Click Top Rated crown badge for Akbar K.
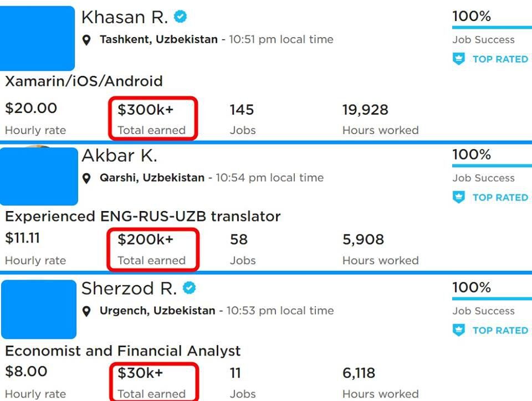The height and width of the screenshot is (401, 532). [x=458, y=197]
